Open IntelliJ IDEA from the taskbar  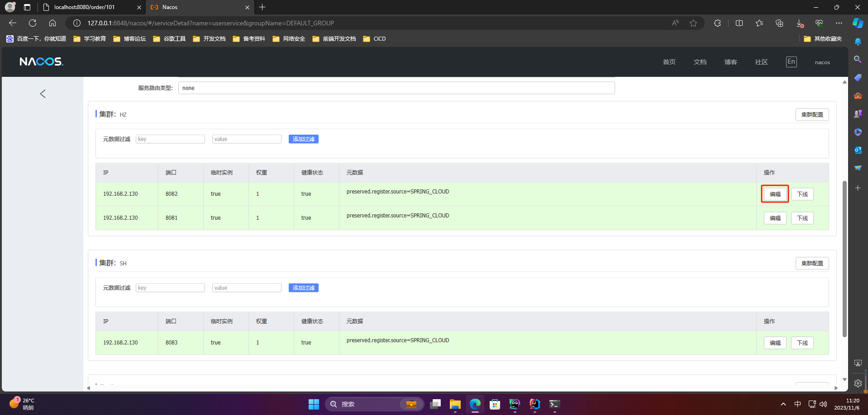[x=534, y=404]
